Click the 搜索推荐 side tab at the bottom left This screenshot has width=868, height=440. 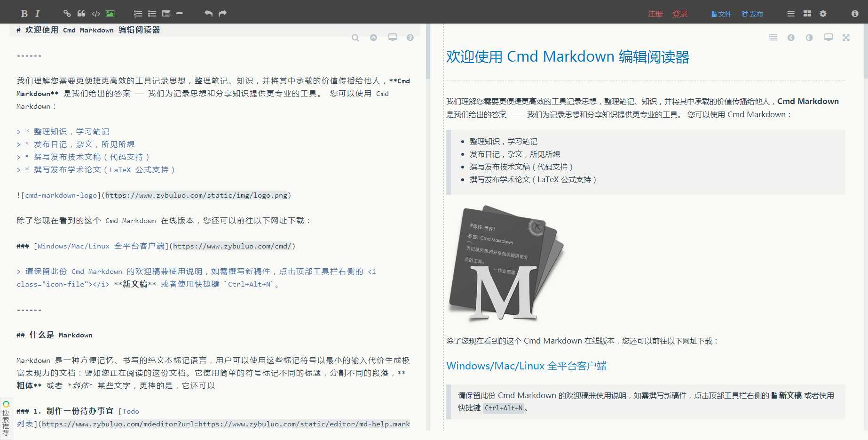pos(6,418)
